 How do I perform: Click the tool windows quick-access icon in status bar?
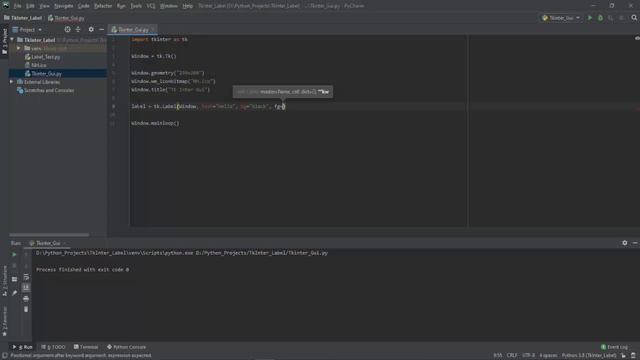[5, 356]
